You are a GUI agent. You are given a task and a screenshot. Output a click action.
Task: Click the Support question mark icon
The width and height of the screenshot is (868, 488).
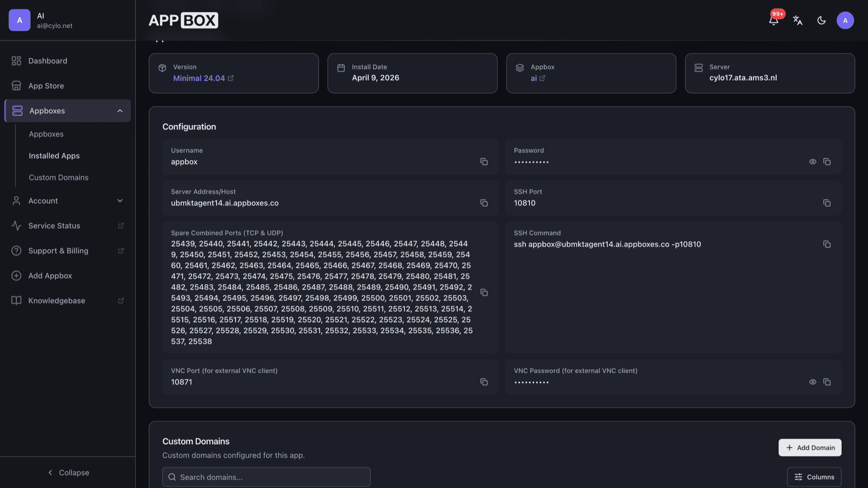point(16,250)
